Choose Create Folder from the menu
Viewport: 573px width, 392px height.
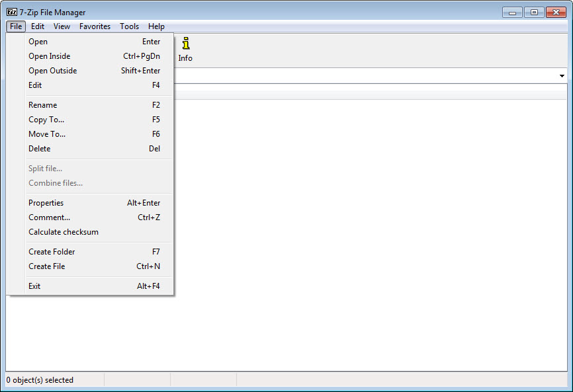(94, 252)
